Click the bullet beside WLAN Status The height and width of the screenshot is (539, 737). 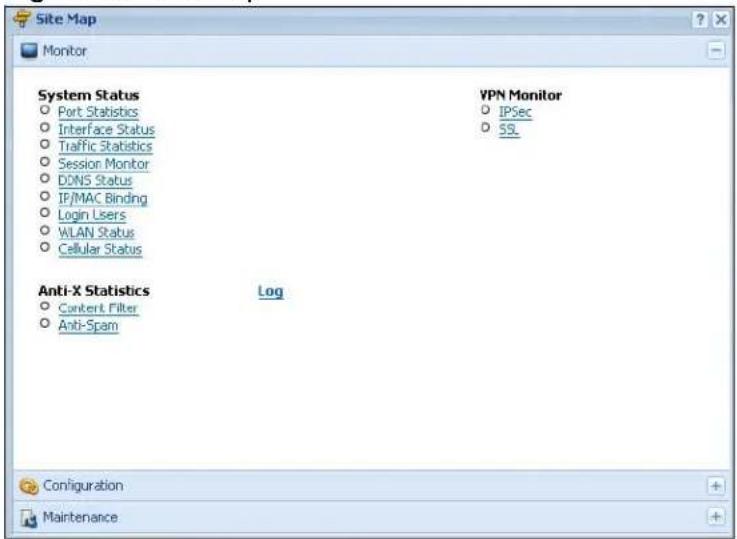pos(45,230)
